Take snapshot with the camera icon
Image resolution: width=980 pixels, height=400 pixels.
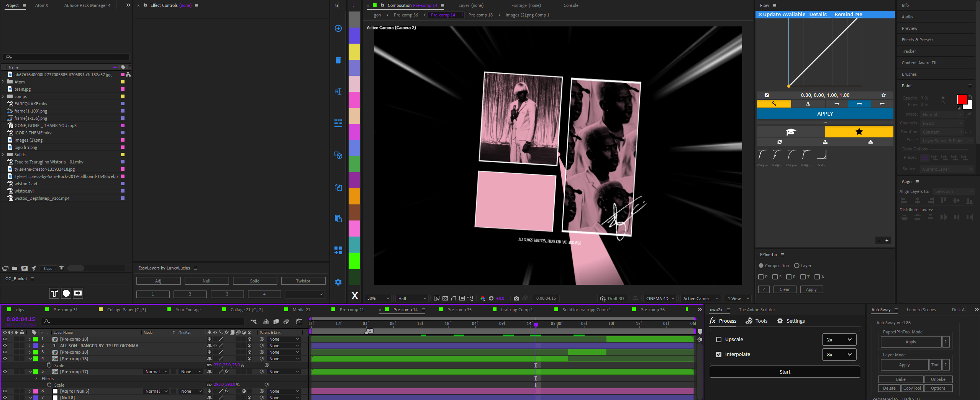(516, 299)
